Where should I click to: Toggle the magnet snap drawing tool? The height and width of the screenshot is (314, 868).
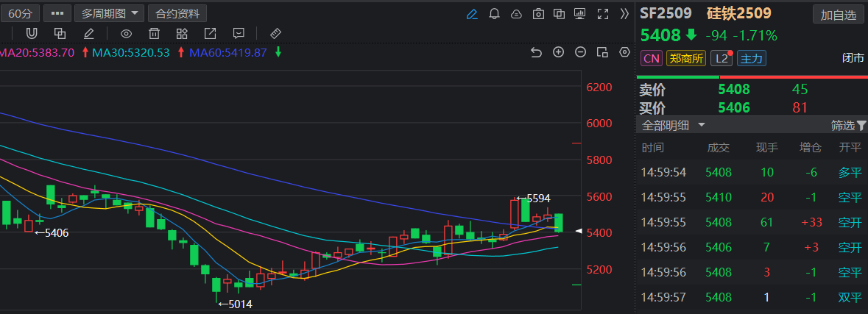32,34
